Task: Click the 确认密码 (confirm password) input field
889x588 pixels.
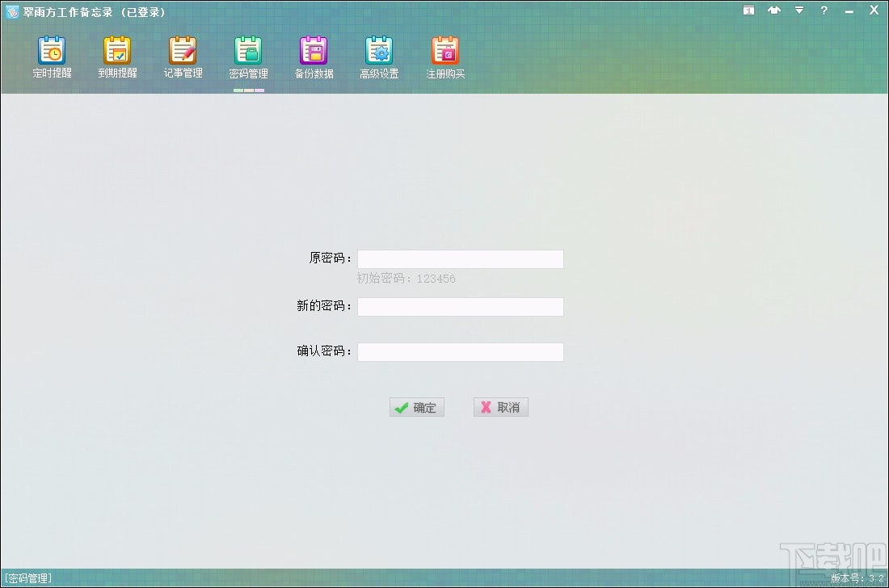Action: [x=460, y=351]
